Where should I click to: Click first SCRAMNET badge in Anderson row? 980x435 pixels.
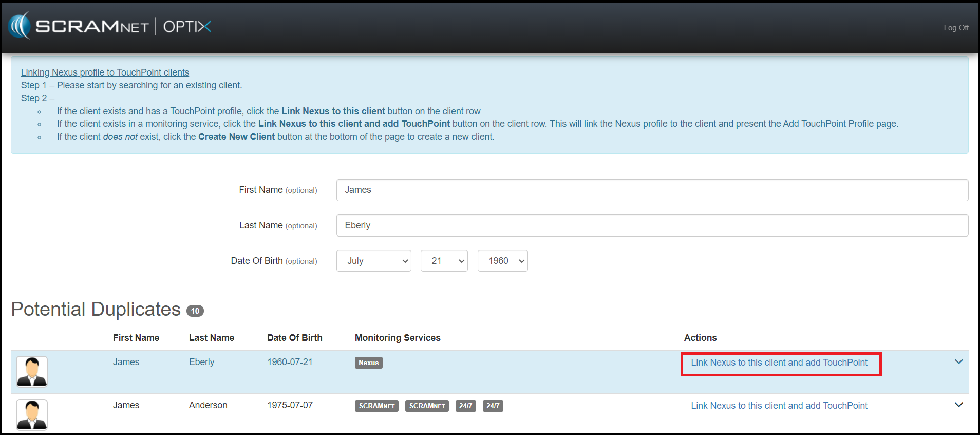(376, 406)
